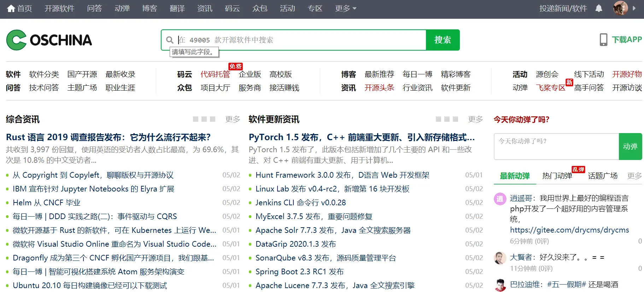Open 大賢者 avatar
The height and width of the screenshot is (292, 644).
point(500,258)
